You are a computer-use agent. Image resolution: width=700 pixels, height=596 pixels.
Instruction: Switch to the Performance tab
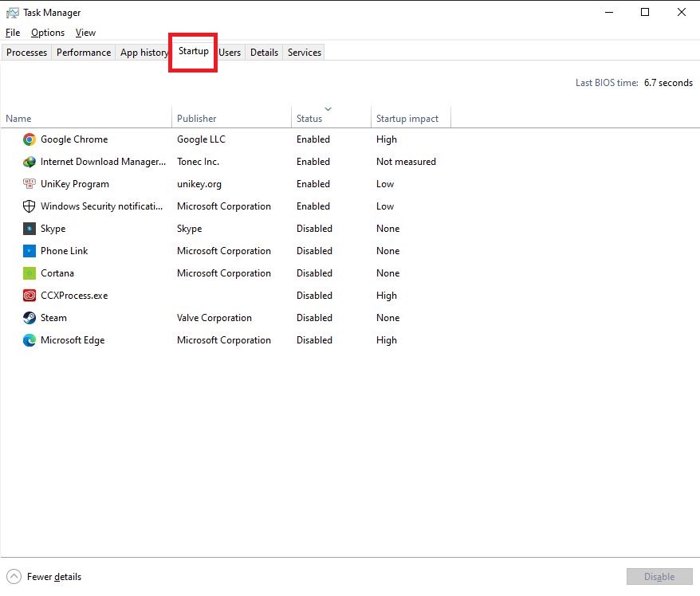point(84,53)
